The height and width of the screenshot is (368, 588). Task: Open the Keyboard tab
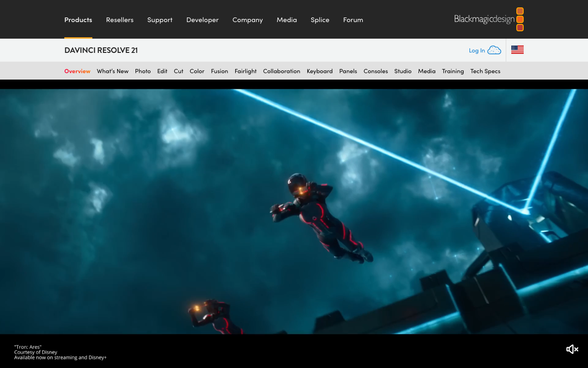coord(320,71)
